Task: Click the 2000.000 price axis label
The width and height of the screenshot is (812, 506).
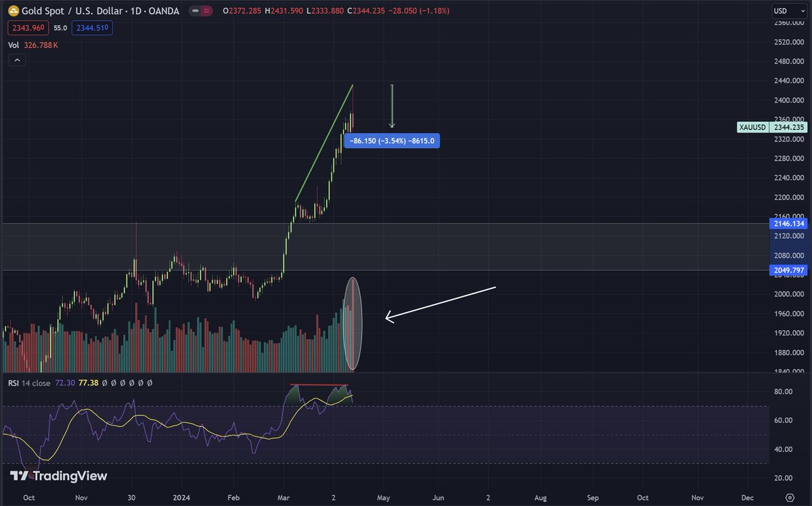Action: click(790, 294)
